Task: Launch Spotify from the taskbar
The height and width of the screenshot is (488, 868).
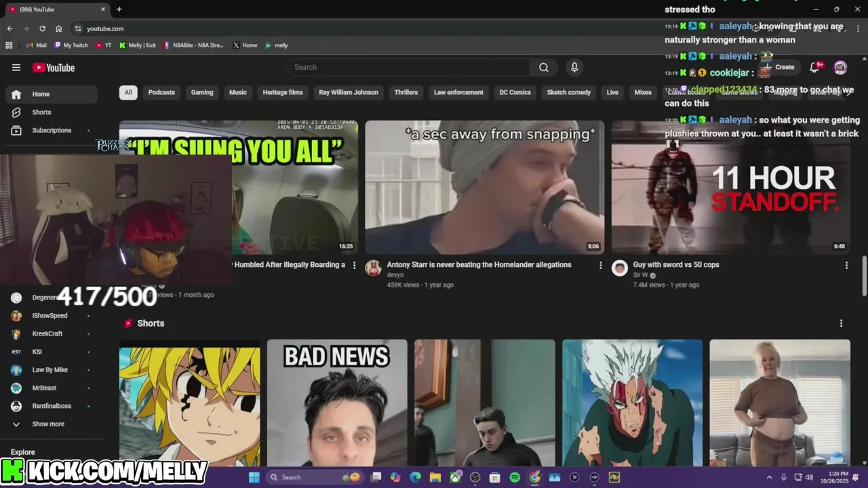Action: pyautogui.click(x=515, y=477)
